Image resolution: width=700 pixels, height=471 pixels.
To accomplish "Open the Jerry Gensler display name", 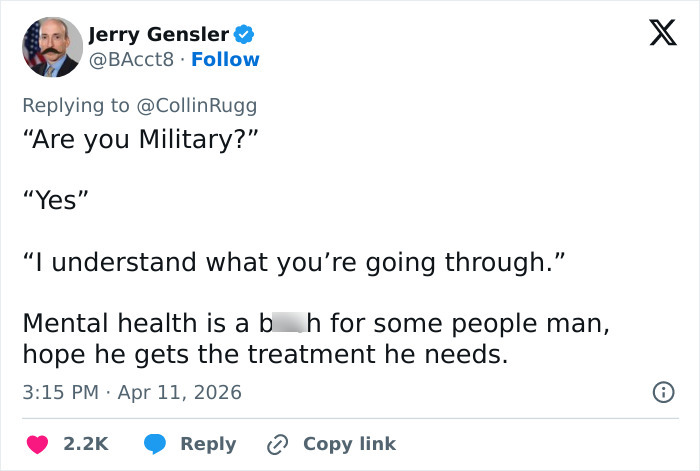I will point(159,35).
